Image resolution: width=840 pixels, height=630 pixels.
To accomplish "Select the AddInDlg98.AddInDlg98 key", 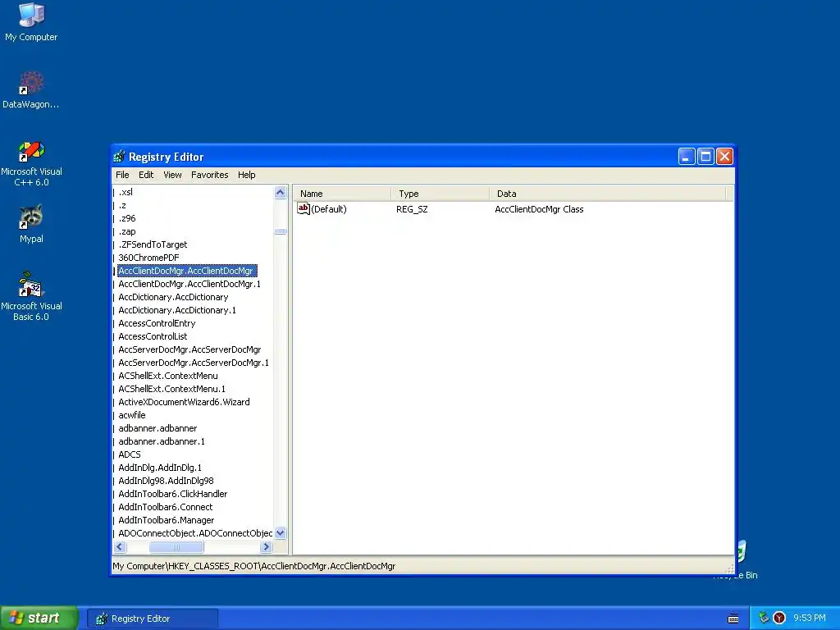I will point(166,481).
